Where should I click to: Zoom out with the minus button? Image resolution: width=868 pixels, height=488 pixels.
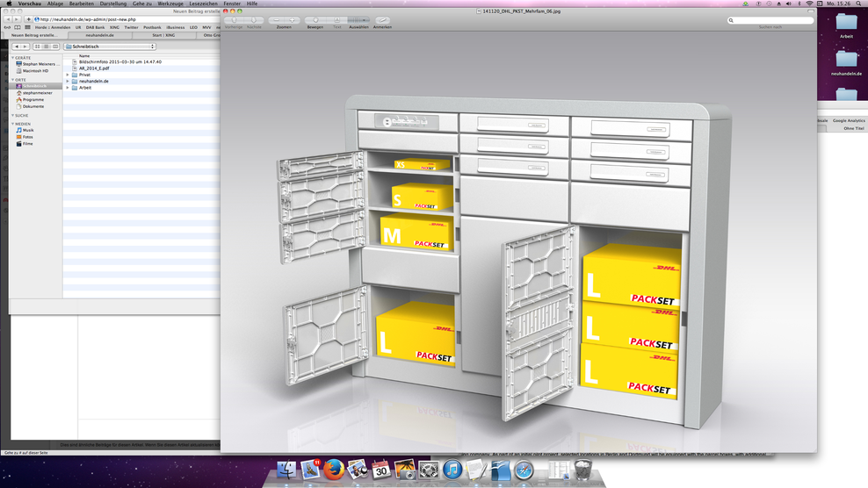pos(277,20)
